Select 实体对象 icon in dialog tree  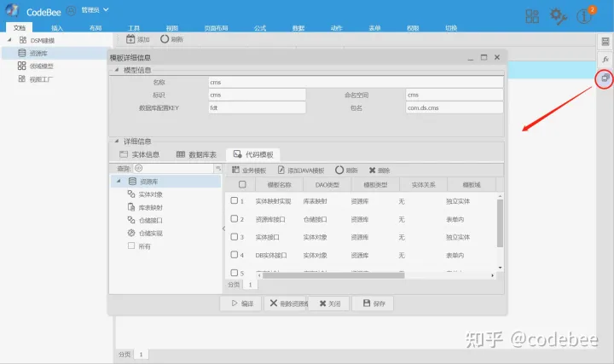click(x=131, y=194)
